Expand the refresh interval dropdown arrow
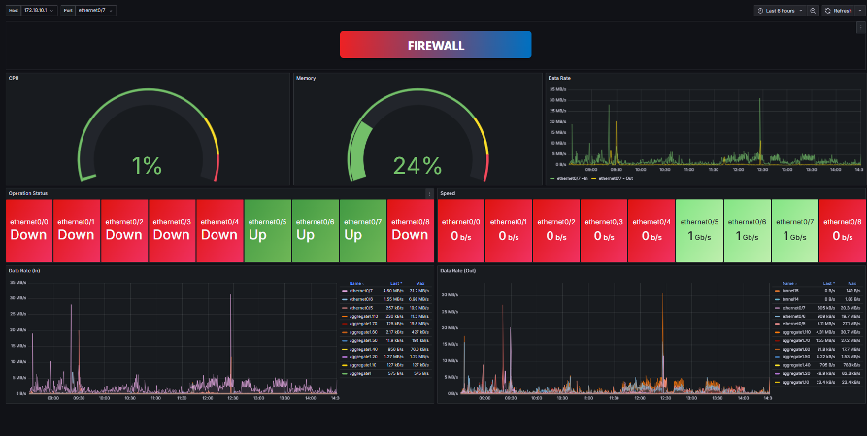 click(x=859, y=10)
